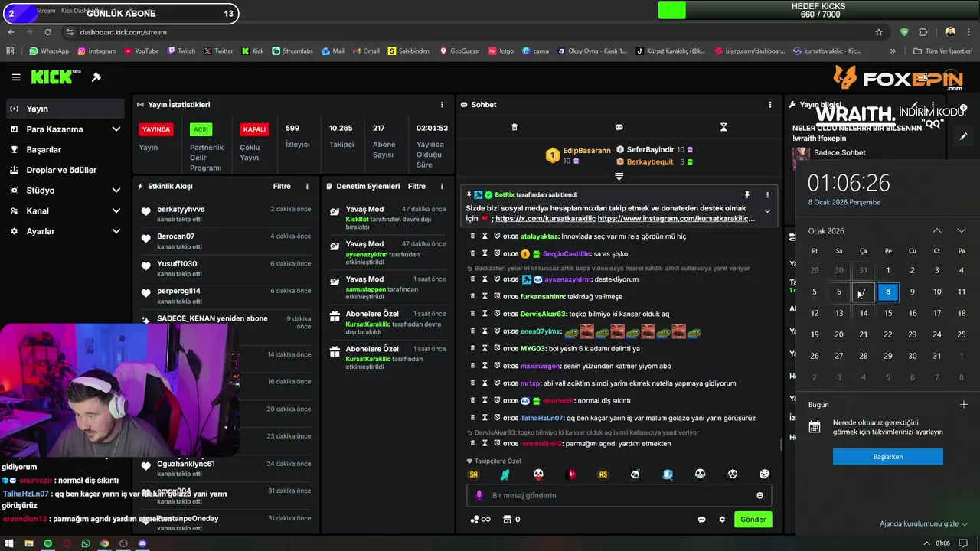
Task: Click the Ocak 2026 month header
Action: 826,231
